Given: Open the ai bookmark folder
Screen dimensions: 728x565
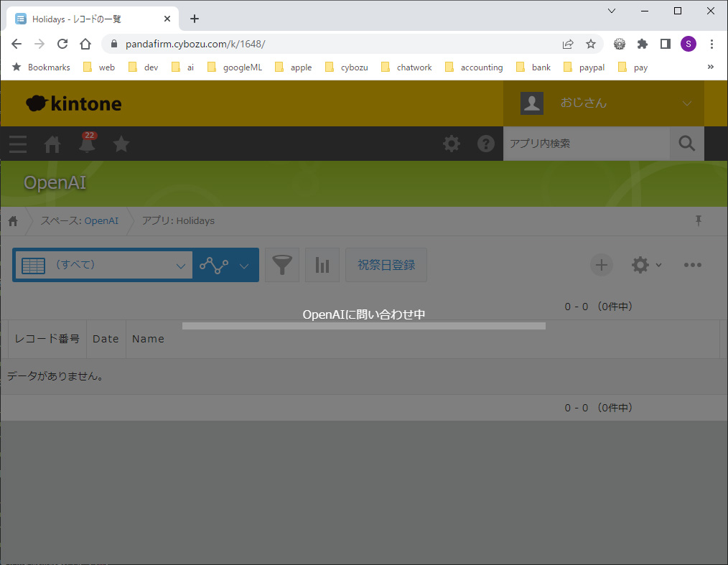Looking at the screenshot, I should click(182, 67).
